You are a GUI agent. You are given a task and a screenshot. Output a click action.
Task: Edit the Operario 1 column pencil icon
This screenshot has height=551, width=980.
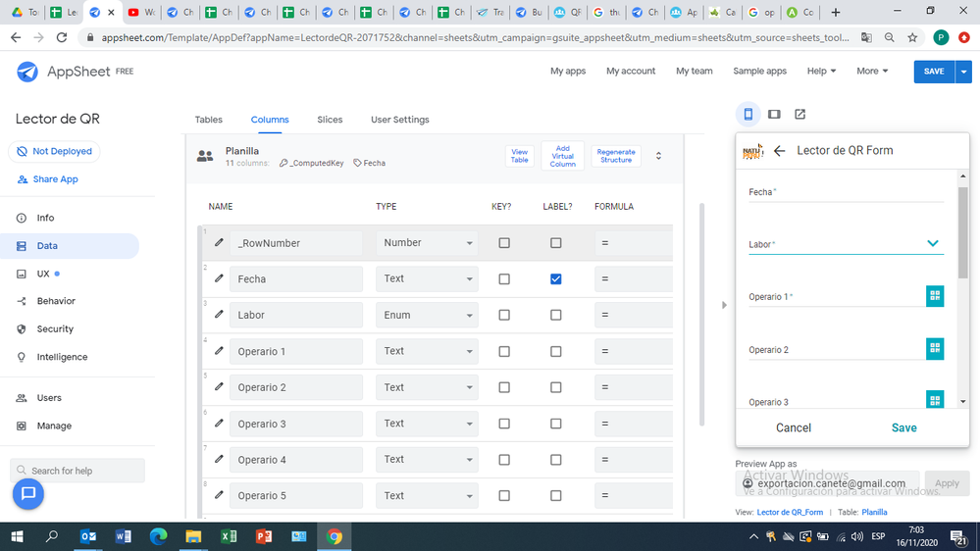219,351
